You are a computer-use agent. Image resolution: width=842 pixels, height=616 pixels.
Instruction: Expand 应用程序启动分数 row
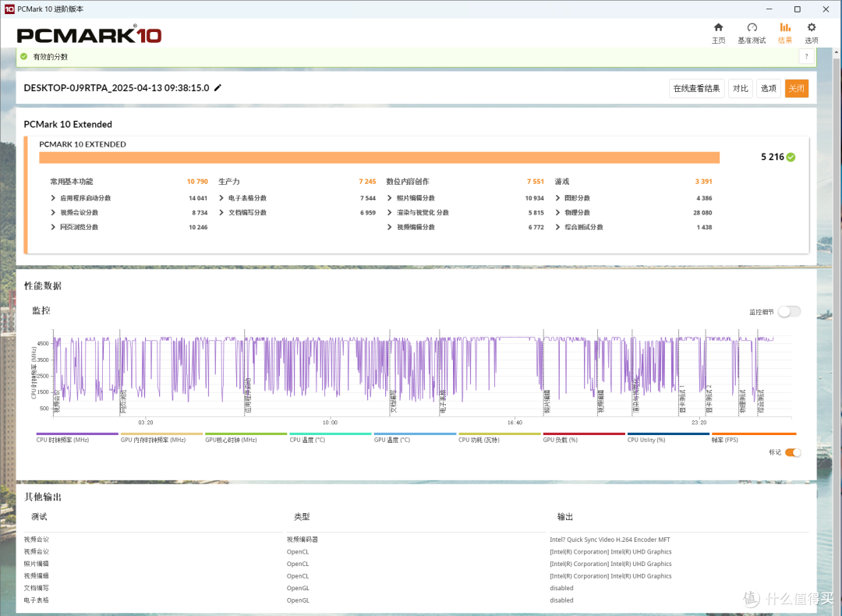tap(53, 197)
